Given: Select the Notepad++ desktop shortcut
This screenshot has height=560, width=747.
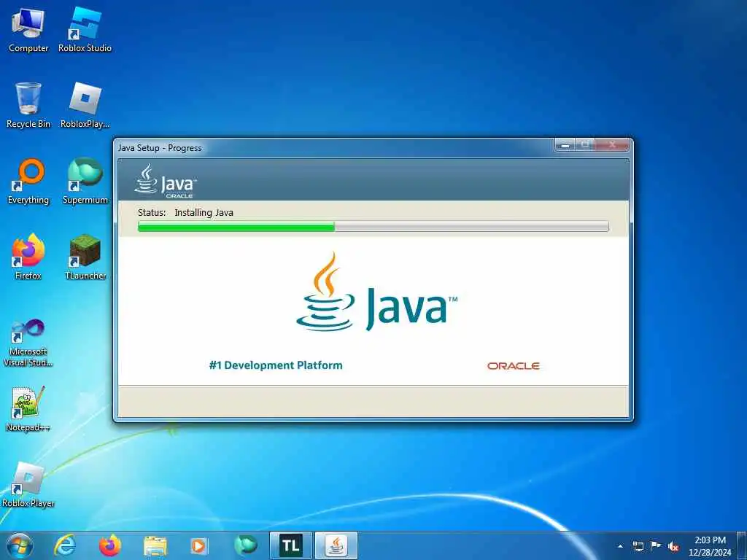Looking at the screenshot, I should (28, 409).
